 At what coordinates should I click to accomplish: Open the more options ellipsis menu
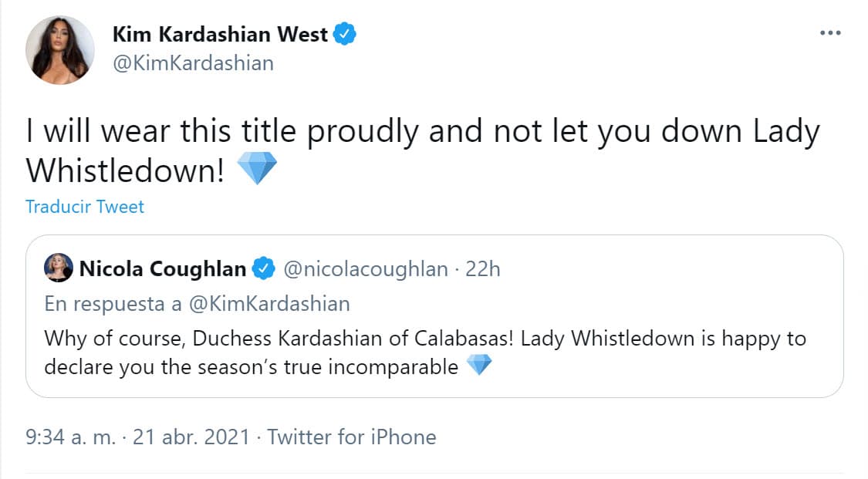831,32
